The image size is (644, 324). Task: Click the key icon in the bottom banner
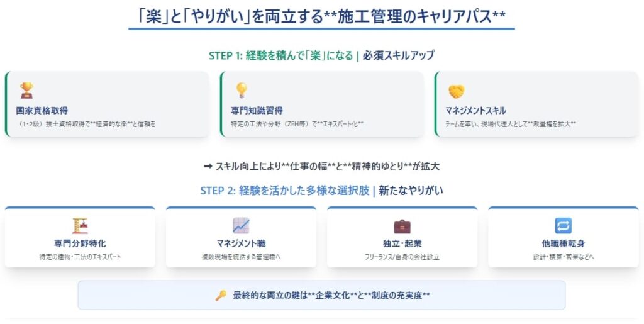(x=221, y=295)
